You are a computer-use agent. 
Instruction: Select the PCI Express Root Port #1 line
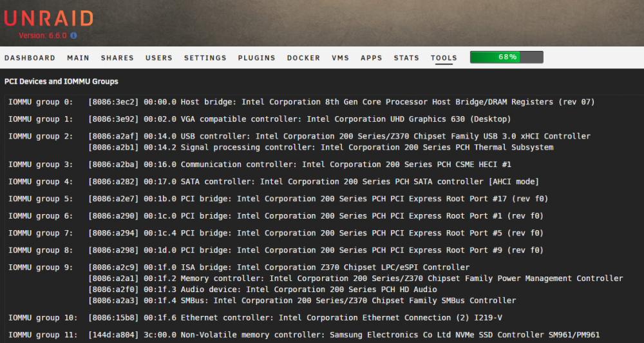[x=316, y=216]
